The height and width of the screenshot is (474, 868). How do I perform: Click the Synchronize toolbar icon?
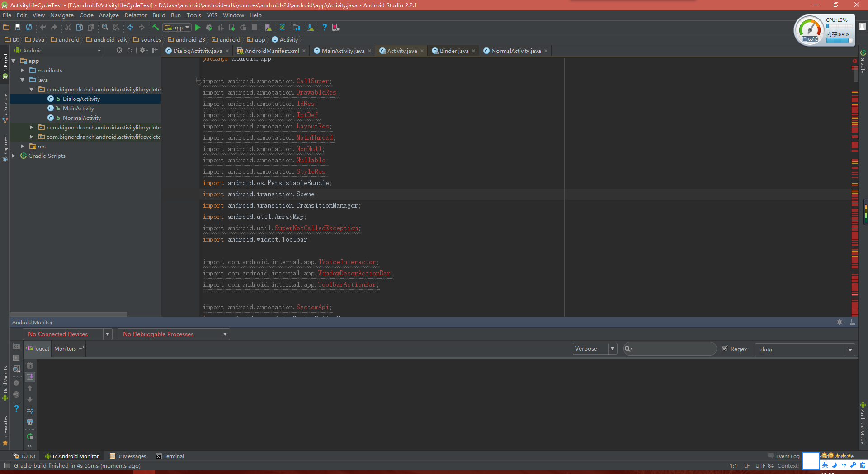pyautogui.click(x=29, y=28)
